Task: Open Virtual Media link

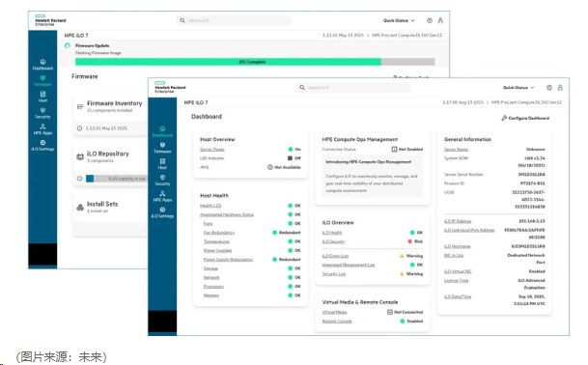Action: (x=334, y=312)
